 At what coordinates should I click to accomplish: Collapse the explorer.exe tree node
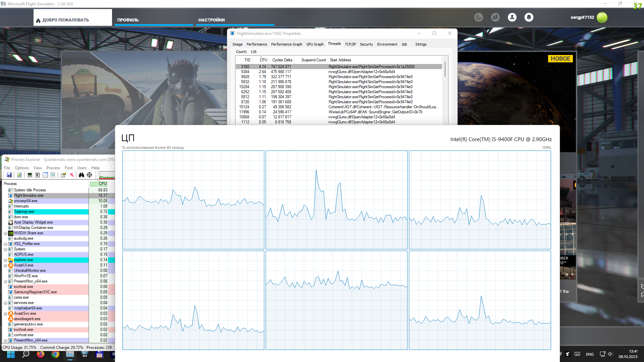tap(5, 260)
